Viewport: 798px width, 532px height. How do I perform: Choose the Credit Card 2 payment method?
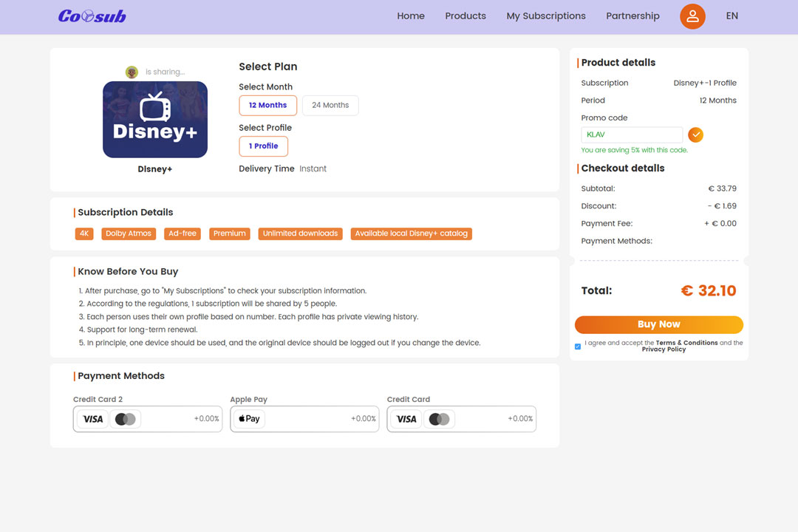click(148, 419)
